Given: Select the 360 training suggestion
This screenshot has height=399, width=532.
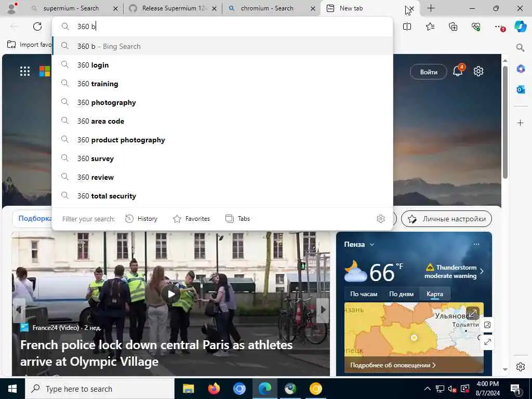Looking at the screenshot, I should [222, 84].
